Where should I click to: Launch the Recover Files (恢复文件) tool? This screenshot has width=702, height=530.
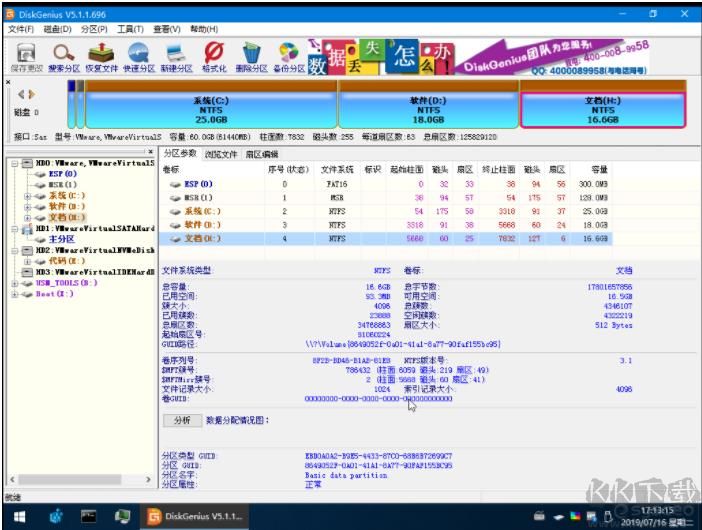[x=101, y=57]
